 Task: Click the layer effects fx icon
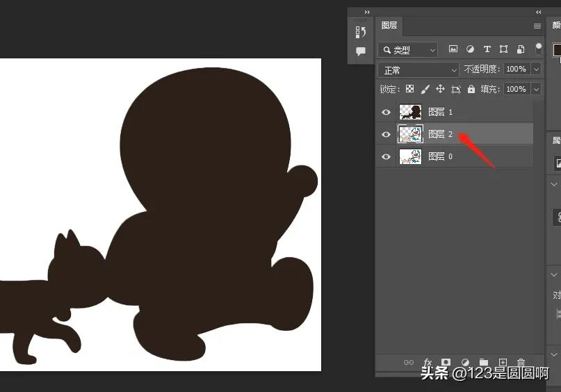coord(428,363)
